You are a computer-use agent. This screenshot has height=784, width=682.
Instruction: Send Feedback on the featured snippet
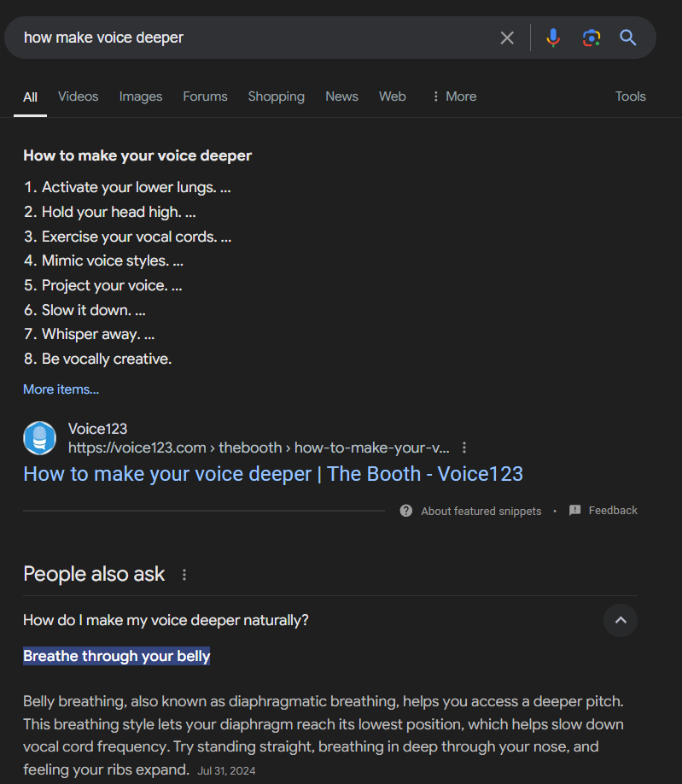point(603,511)
